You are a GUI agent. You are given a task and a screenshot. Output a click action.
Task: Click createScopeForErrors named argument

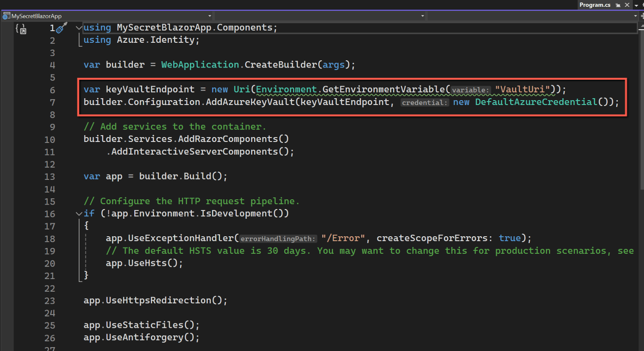pyautogui.click(x=433, y=238)
